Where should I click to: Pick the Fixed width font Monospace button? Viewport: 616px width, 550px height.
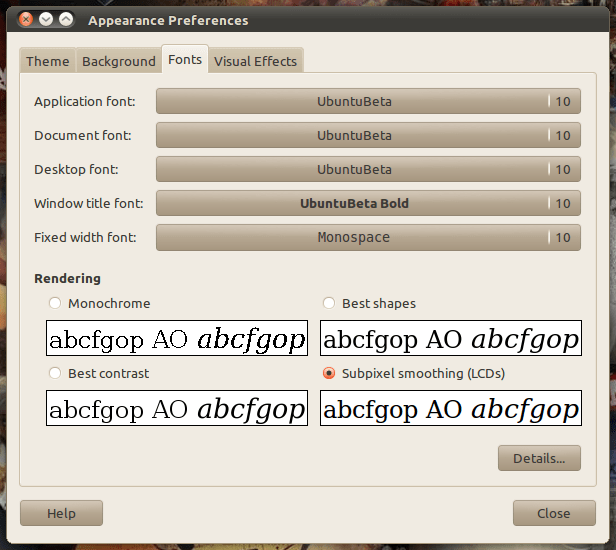tap(368, 237)
